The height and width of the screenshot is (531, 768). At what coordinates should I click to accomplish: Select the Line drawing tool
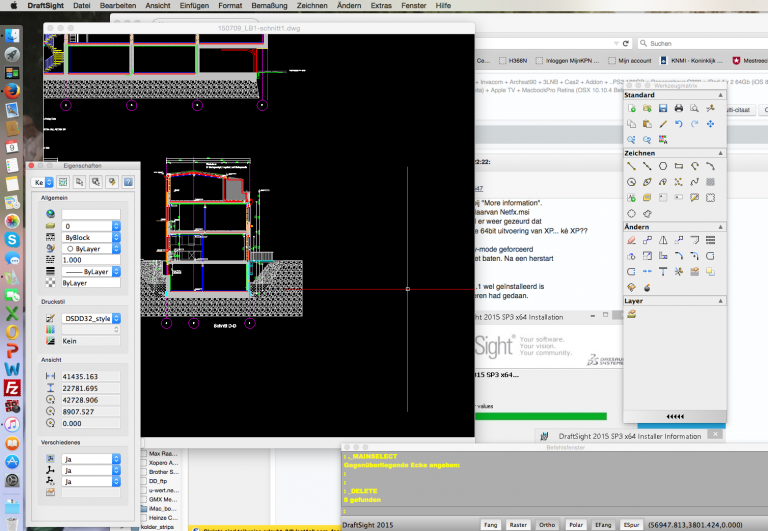coord(631,167)
